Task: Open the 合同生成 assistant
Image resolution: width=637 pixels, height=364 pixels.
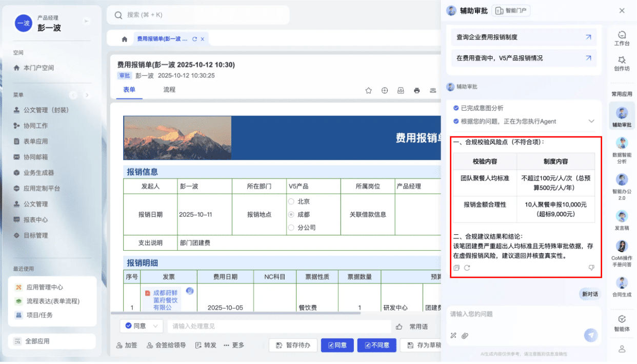Action: pyautogui.click(x=622, y=287)
